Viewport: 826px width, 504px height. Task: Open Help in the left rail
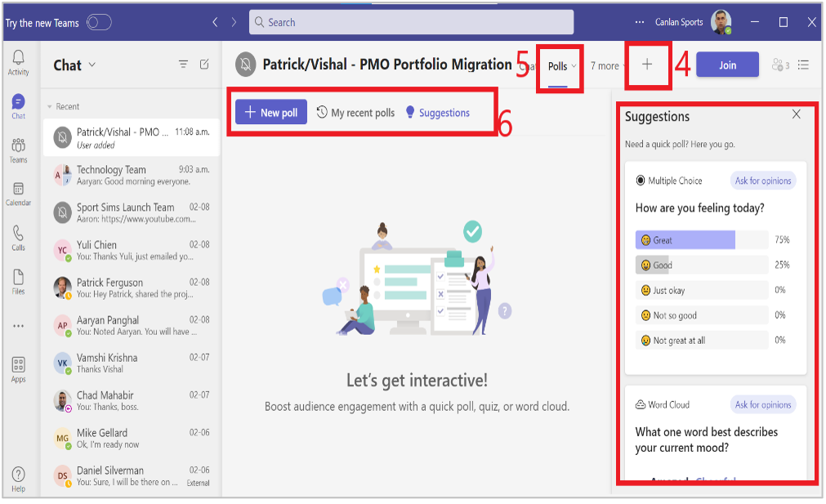click(x=19, y=479)
